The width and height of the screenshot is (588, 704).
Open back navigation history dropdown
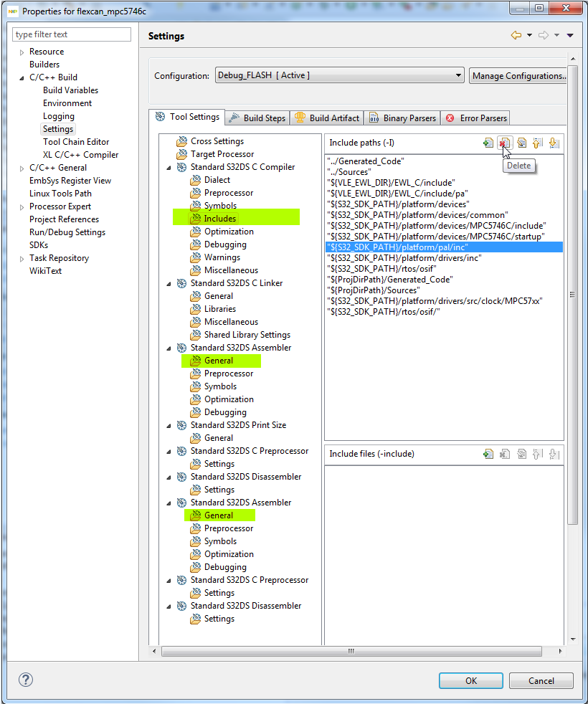click(530, 35)
